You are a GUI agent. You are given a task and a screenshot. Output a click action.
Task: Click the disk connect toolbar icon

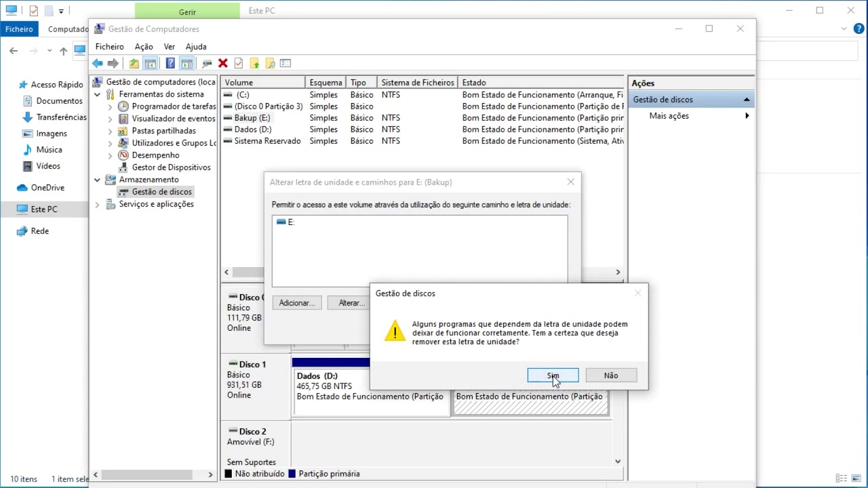pos(207,63)
